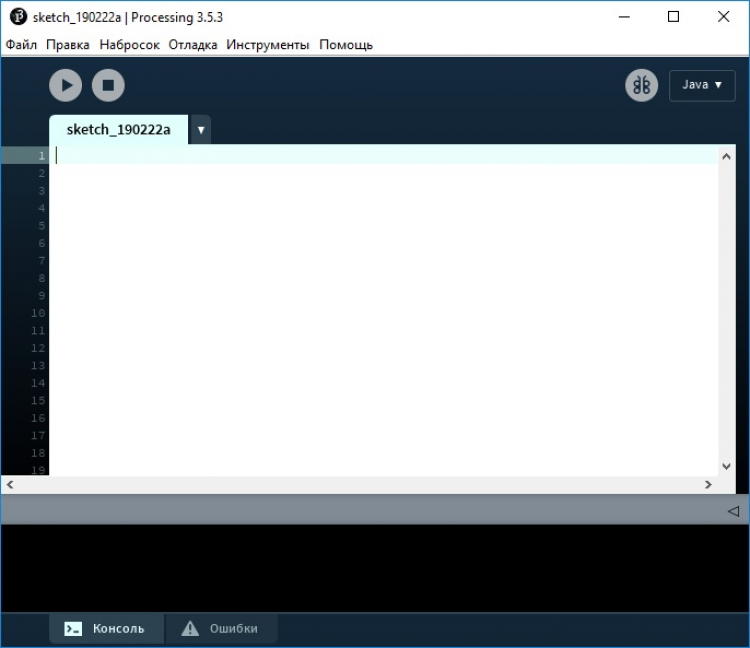Open the Правка menu
This screenshot has width=750, height=648.
(x=67, y=44)
